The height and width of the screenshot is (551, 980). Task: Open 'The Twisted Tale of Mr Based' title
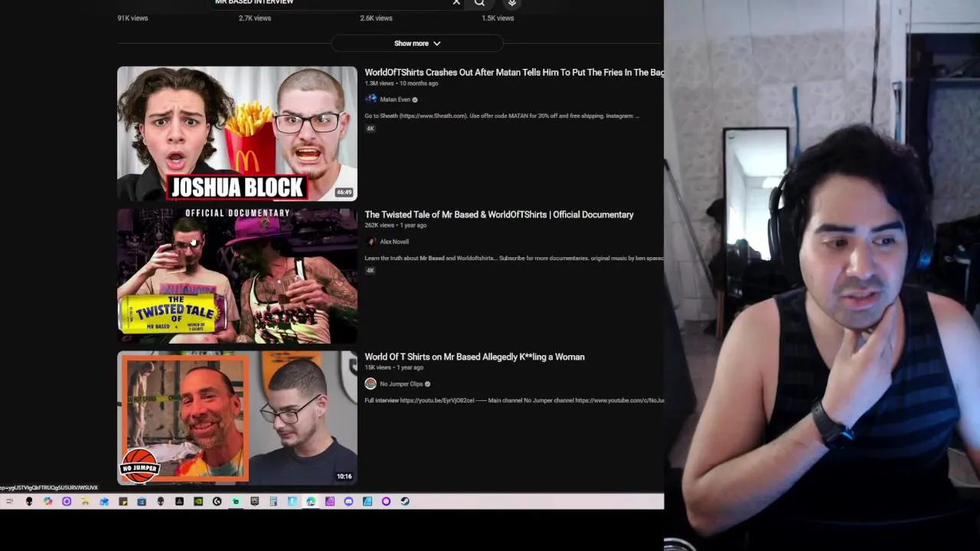(499, 215)
